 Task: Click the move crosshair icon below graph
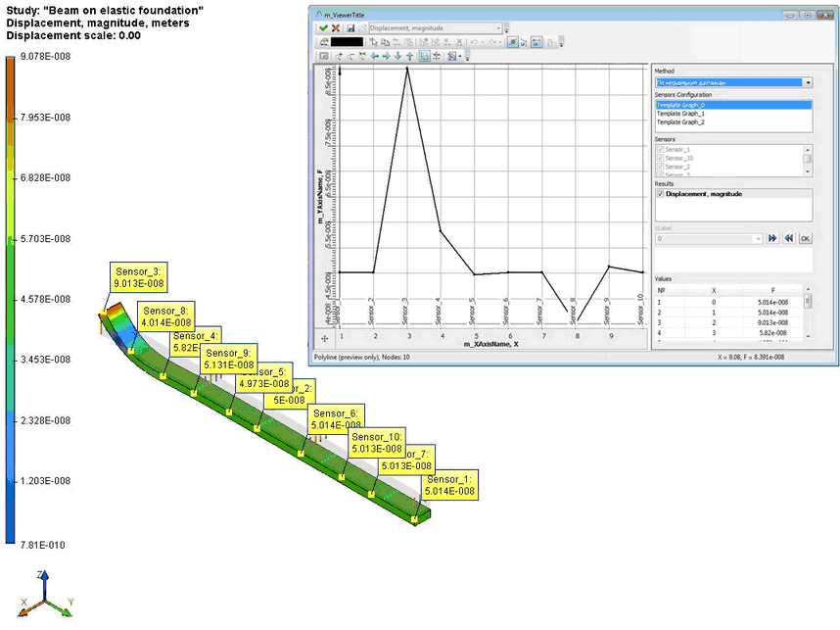pos(323,338)
